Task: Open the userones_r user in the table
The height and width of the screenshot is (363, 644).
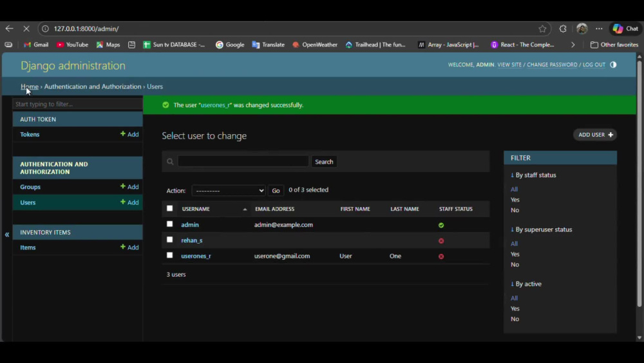Action: click(196, 256)
